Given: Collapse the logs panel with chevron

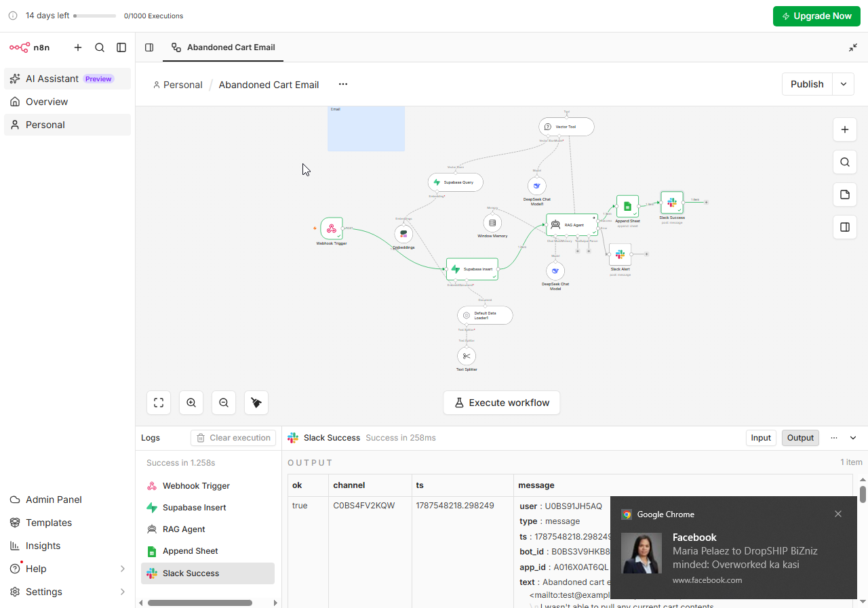Looking at the screenshot, I should pyautogui.click(x=853, y=438).
